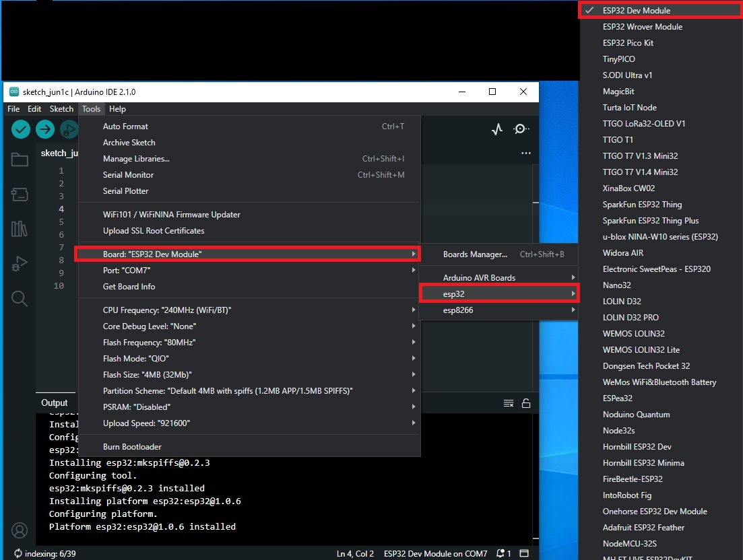The image size is (743, 560).
Task: Toggle the output autoscroll lock icon
Action: coord(526,403)
